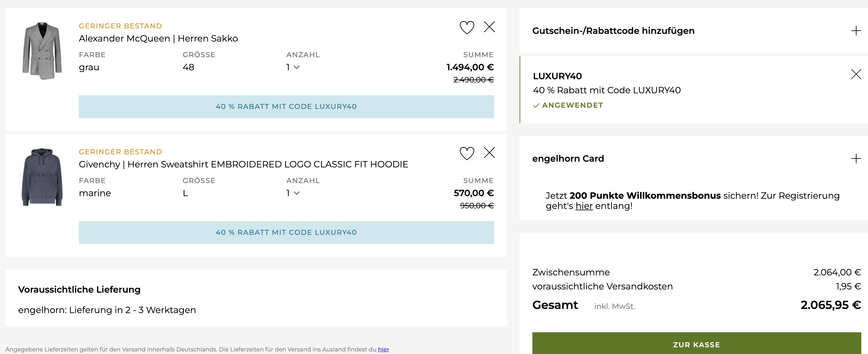Expand Gutschein-/Rabattcode hinzufügen with plus icon
Image resolution: width=868 pixels, height=354 pixels.
tap(856, 31)
